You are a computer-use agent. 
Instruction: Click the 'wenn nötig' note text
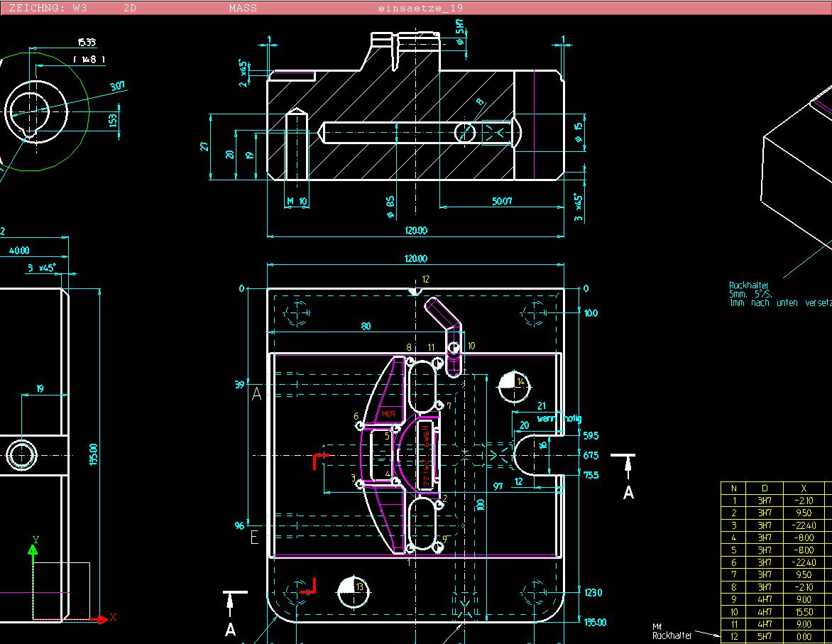(559, 418)
